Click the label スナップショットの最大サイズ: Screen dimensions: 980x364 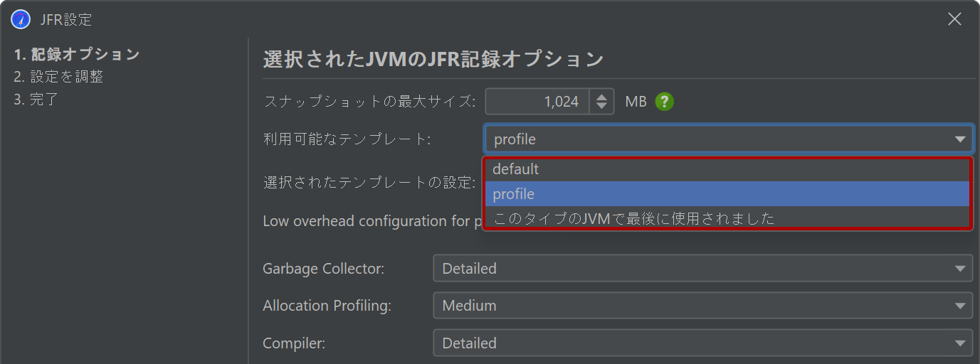(x=369, y=102)
